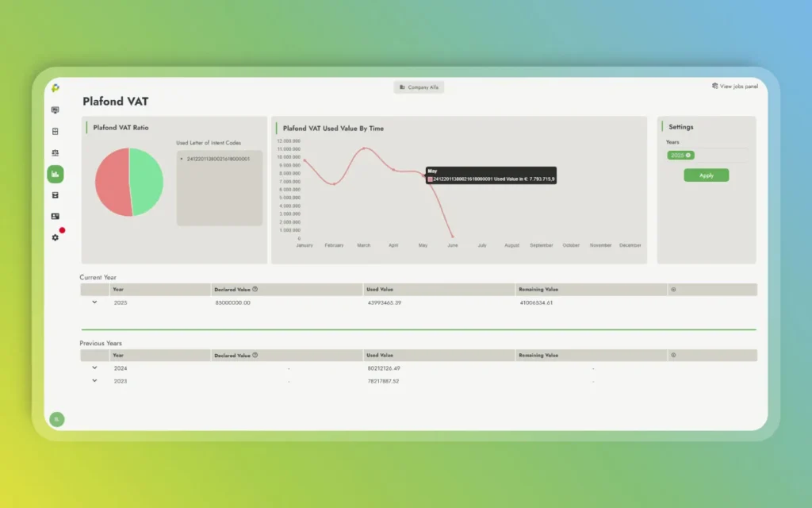Expand the 2024 row

94,368
